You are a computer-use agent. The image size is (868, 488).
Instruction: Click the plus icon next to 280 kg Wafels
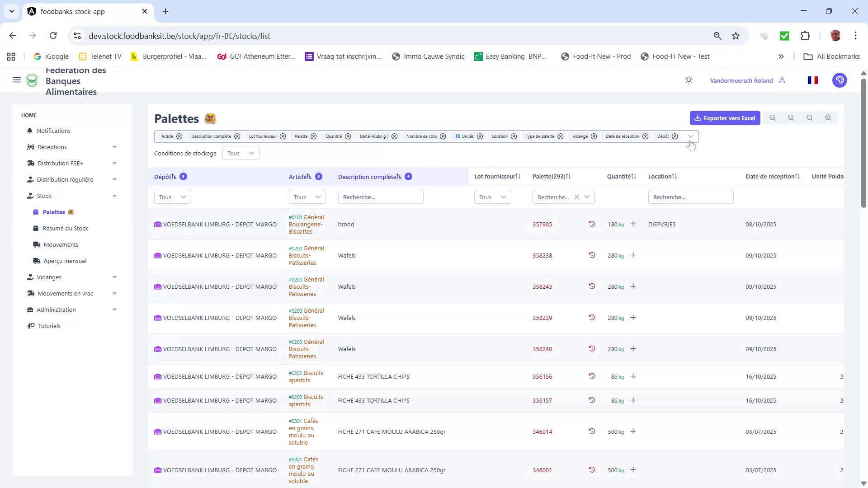pyautogui.click(x=633, y=255)
